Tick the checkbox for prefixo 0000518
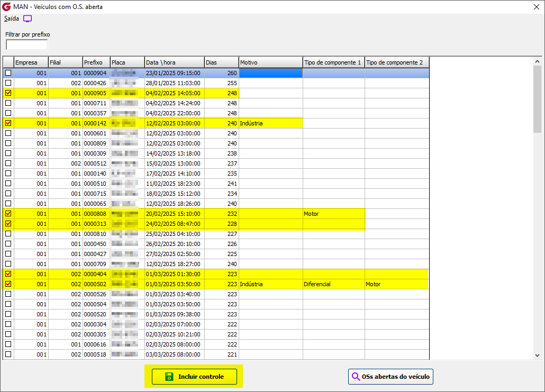Viewport: 545px width, 392px height. [8, 354]
